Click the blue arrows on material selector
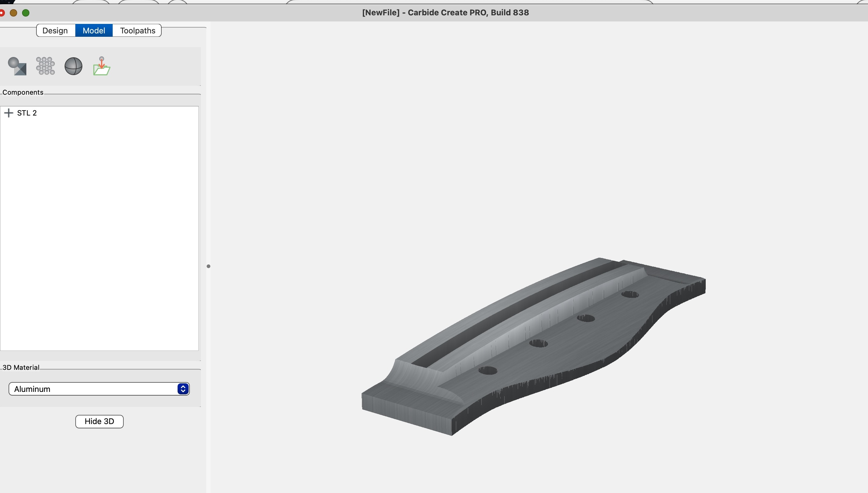 (x=183, y=389)
